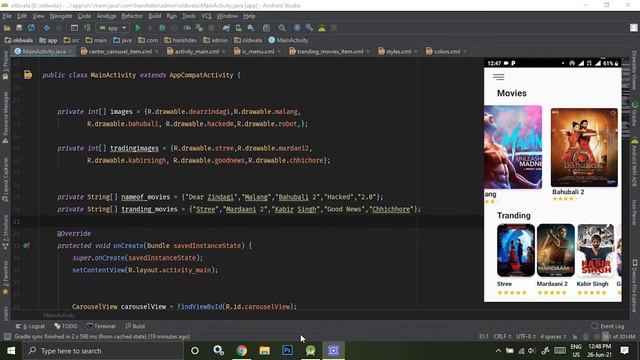Click the Sync project with Gradle icon
The height and width of the screenshot is (360, 640).
226,28
